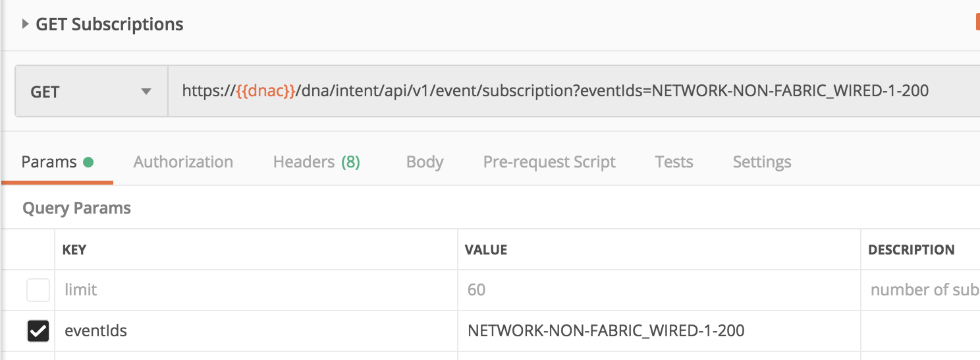
Task: Switch to the Tests tab
Action: click(x=674, y=162)
